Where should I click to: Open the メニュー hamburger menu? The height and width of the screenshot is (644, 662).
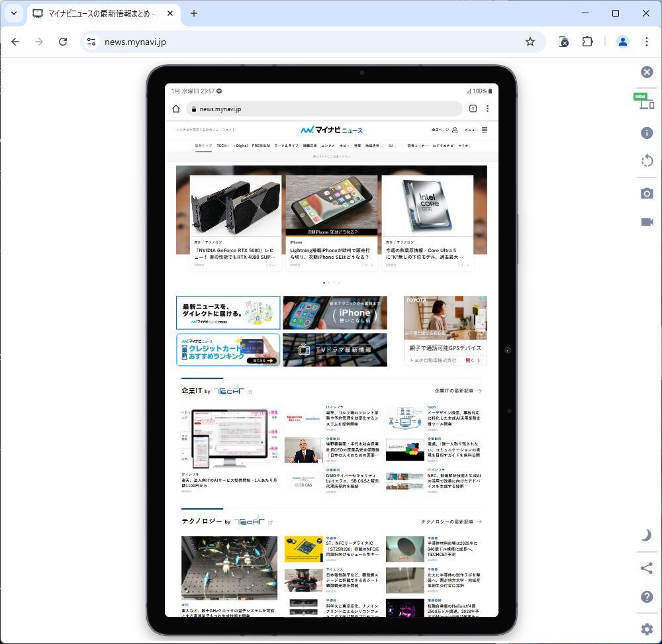(476, 130)
